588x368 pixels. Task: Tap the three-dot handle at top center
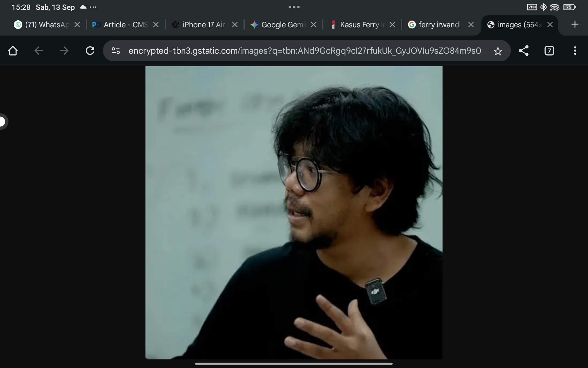pyautogui.click(x=294, y=7)
